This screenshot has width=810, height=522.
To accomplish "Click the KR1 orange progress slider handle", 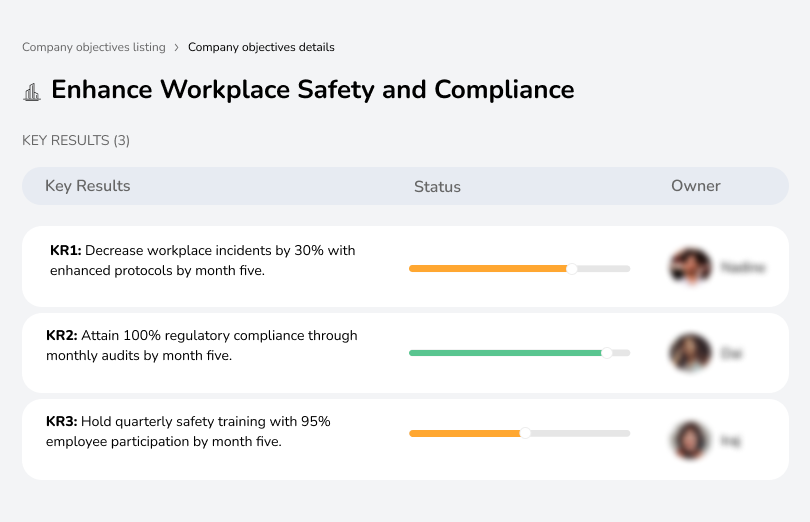I will coord(571,269).
